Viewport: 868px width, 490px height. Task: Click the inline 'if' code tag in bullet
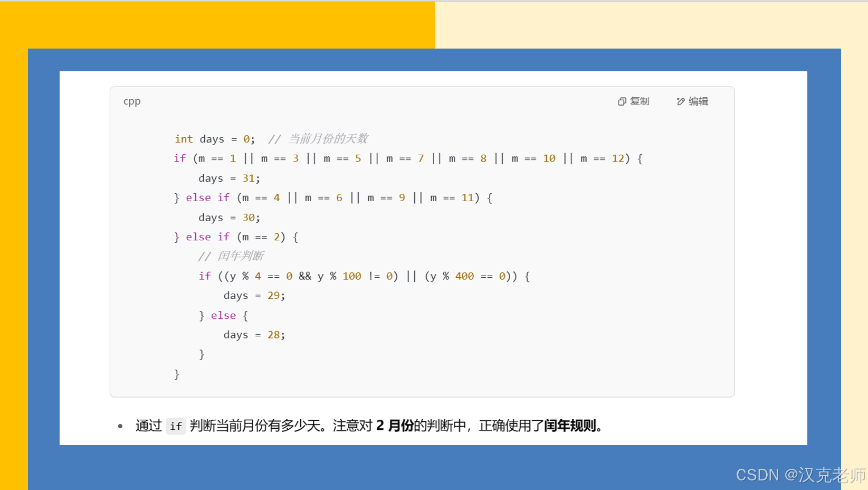(x=176, y=426)
